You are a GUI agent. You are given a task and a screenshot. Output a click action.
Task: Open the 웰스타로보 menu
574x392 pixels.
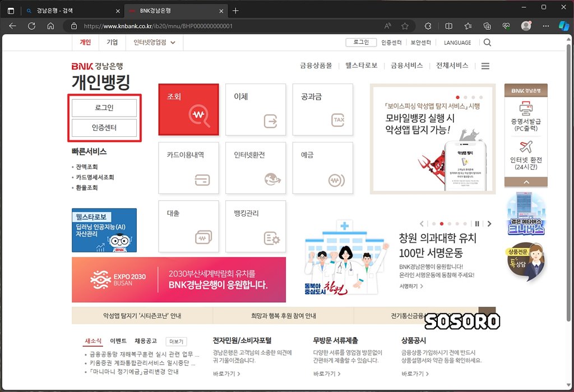click(x=362, y=66)
